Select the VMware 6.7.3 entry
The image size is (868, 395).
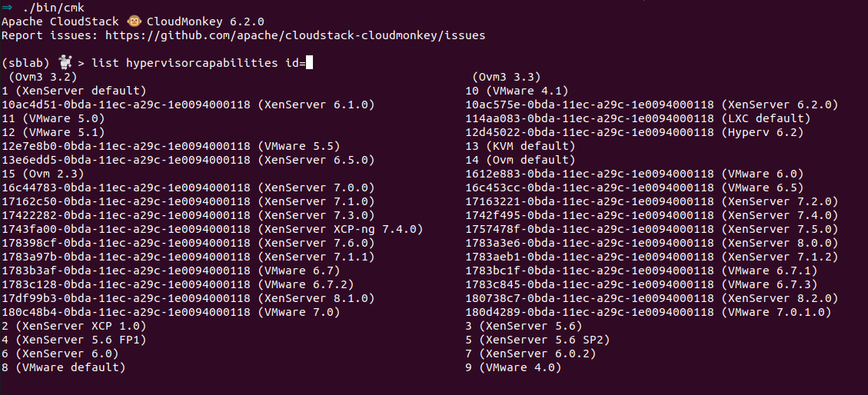pyautogui.click(x=642, y=284)
